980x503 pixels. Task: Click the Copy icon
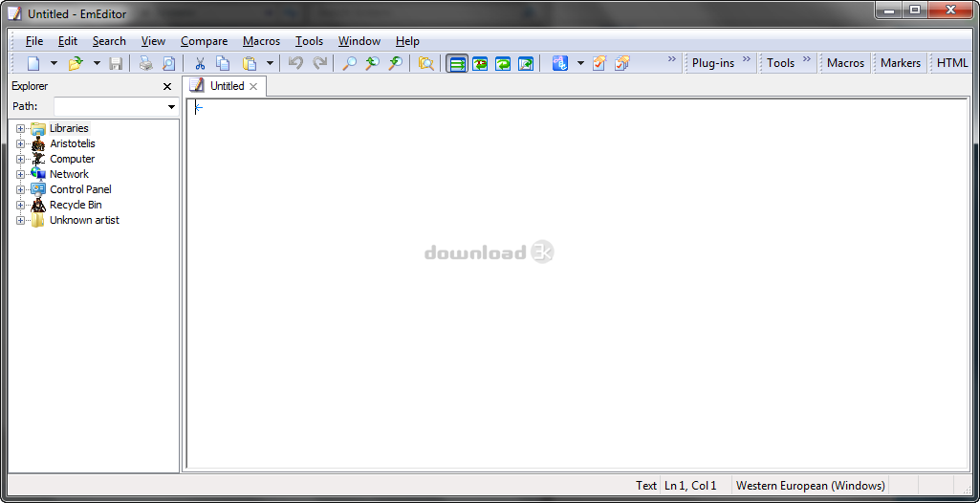point(223,63)
